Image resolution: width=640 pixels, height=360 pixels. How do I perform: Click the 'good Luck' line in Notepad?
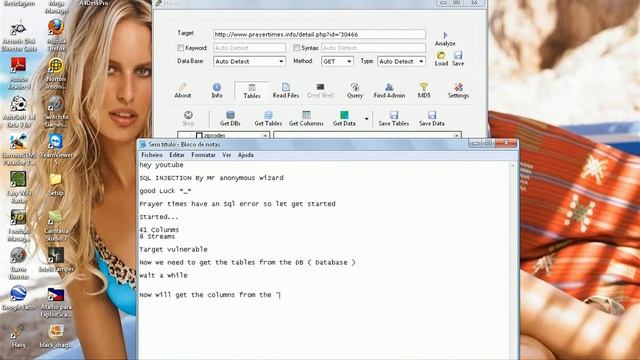click(x=165, y=191)
